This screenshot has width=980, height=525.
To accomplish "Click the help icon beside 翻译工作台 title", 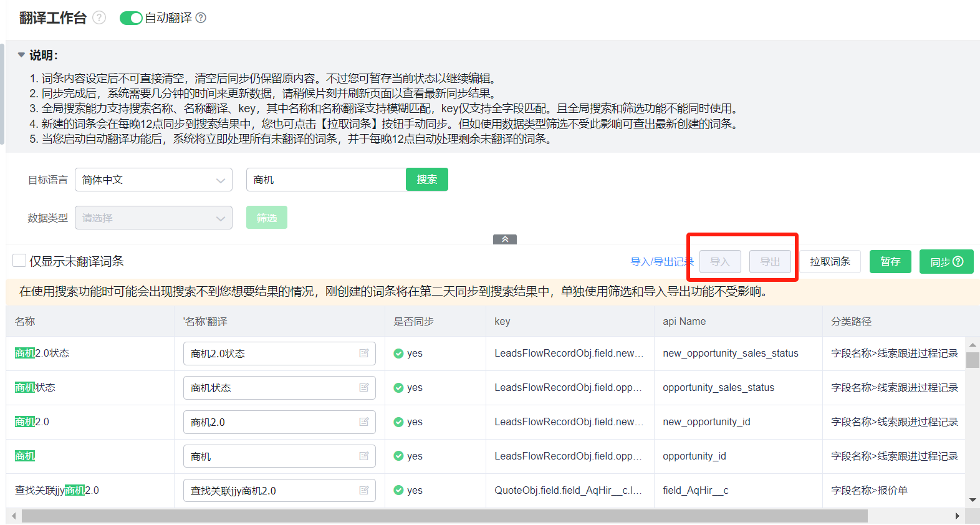I will pos(99,18).
